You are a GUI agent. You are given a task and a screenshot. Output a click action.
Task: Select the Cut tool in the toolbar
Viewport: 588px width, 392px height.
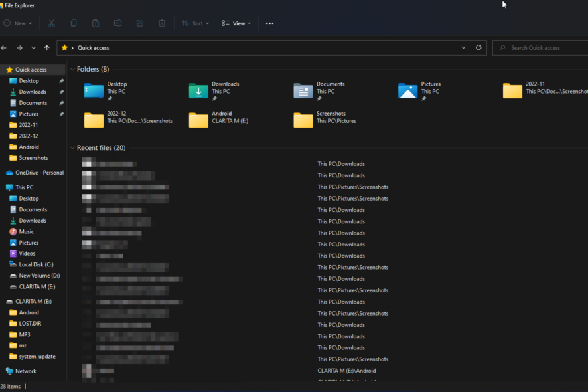pos(51,23)
